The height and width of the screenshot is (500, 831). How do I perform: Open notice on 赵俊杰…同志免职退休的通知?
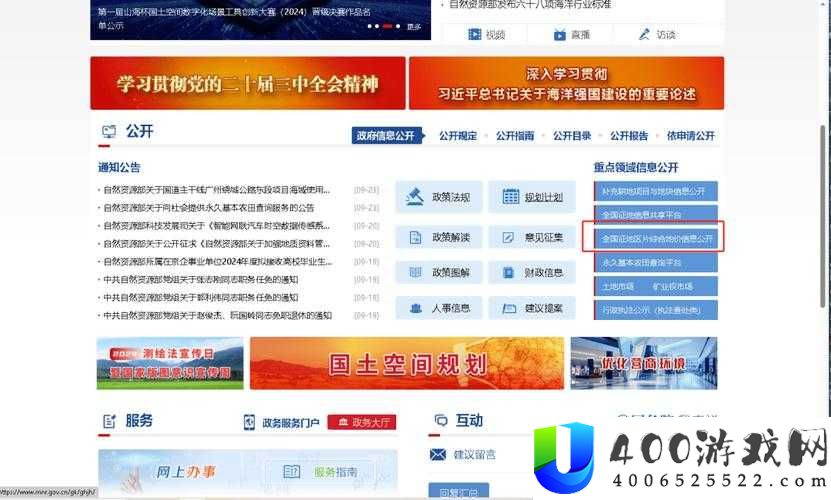pyautogui.click(x=217, y=315)
